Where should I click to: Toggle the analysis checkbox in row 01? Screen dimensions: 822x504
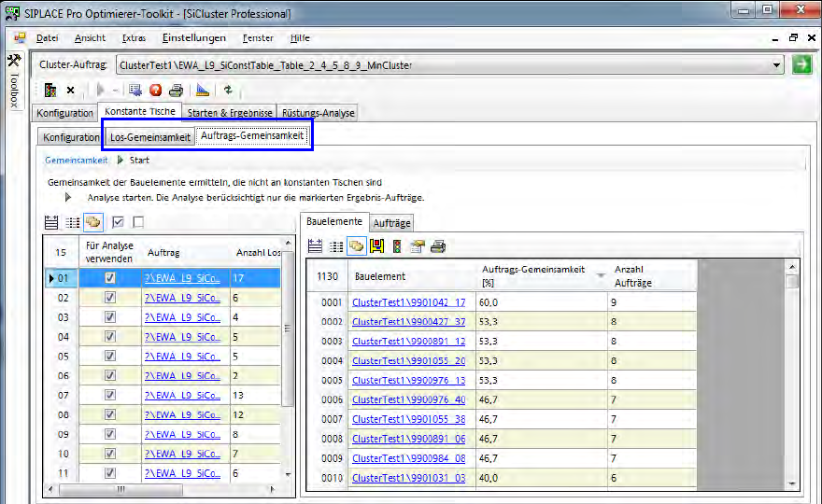110,278
